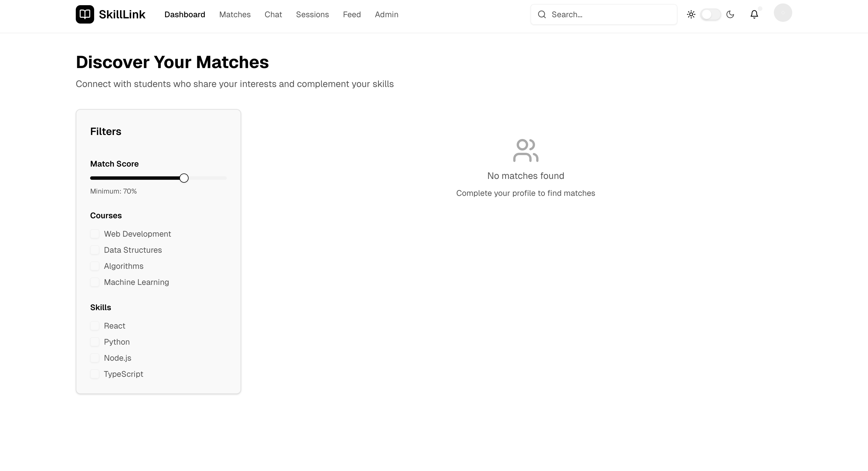The width and height of the screenshot is (868, 471).
Task: Focus the Search input field
Action: 603,14
